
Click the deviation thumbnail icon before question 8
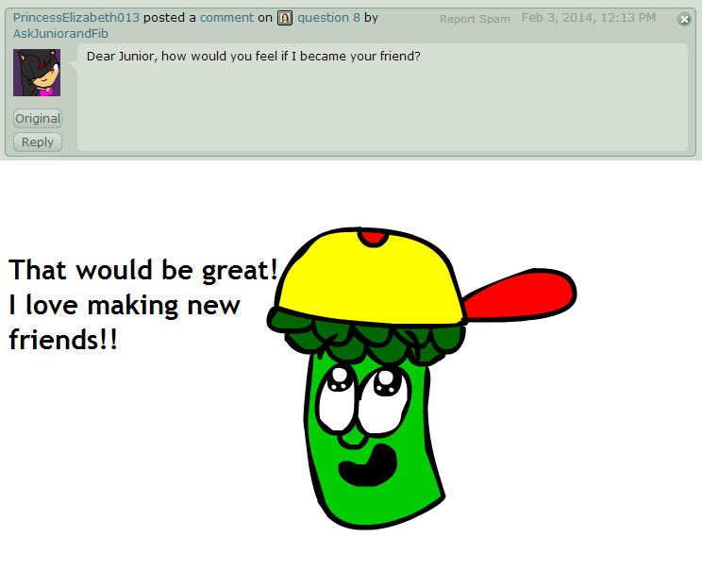click(x=285, y=18)
